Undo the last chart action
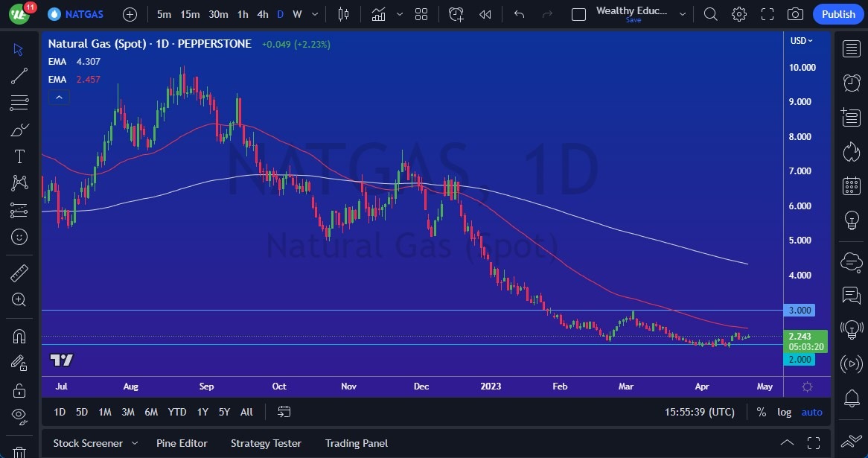Image resolution: width=868 pixels, height=458 pixels. [x=519, y=14]
